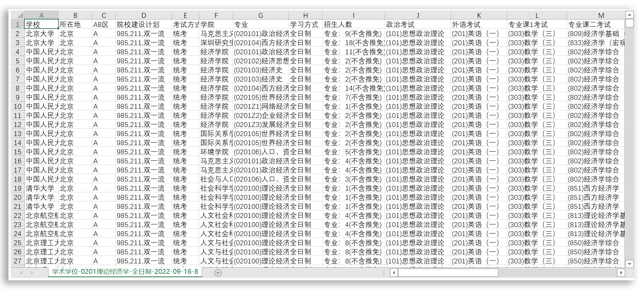Screen dimensions: 644x292
Task: Click header cell 招生人数
Action: 354,24
